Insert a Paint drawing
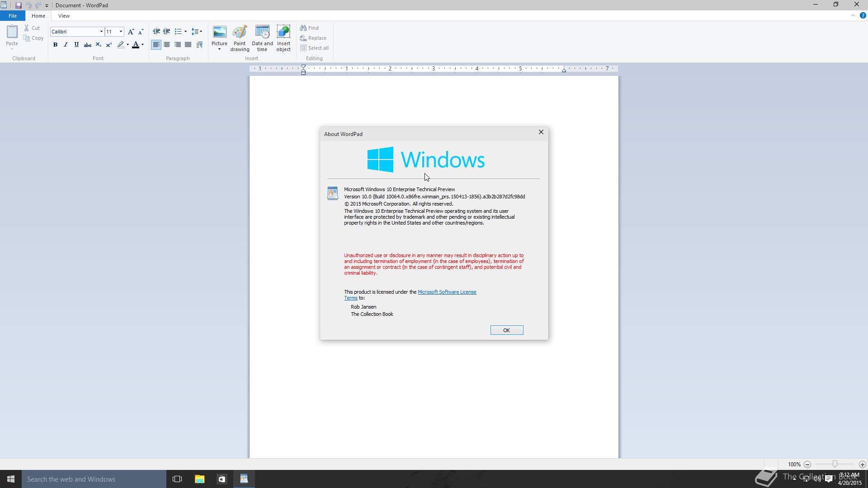Image resolution: width=868 pixels, height=488 pixels. (x=240, y=38)
